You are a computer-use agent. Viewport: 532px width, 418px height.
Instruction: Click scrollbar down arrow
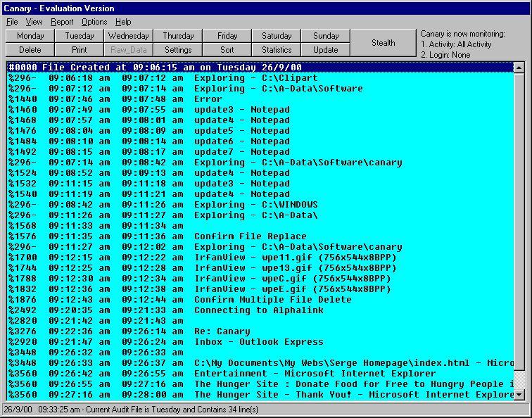519,395
